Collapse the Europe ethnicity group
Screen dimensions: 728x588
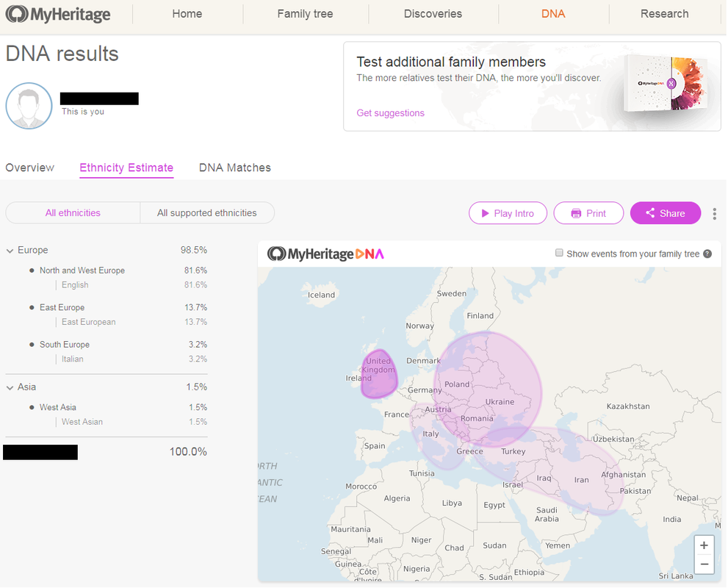(10, 251)
